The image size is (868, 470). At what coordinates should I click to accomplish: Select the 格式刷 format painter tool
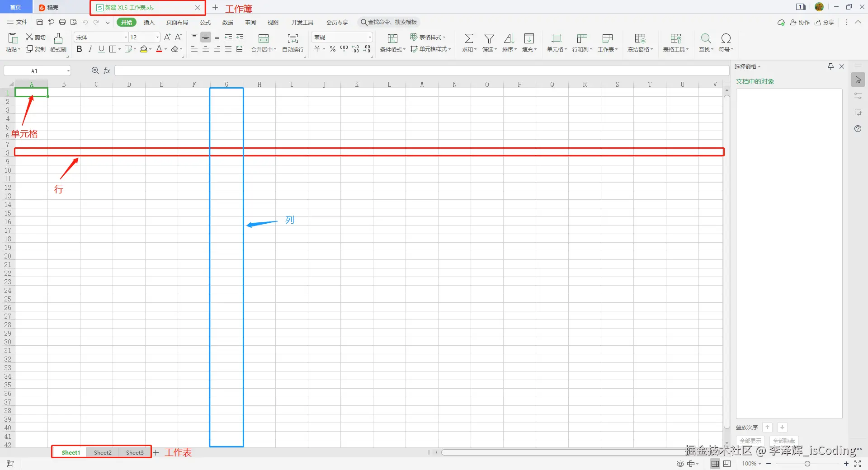point(58,43)
